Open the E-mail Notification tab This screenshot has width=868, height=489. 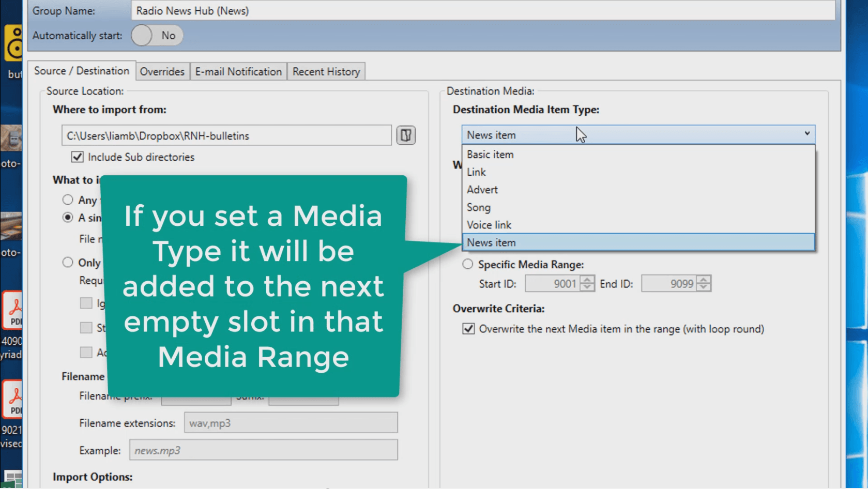(238, 72)
